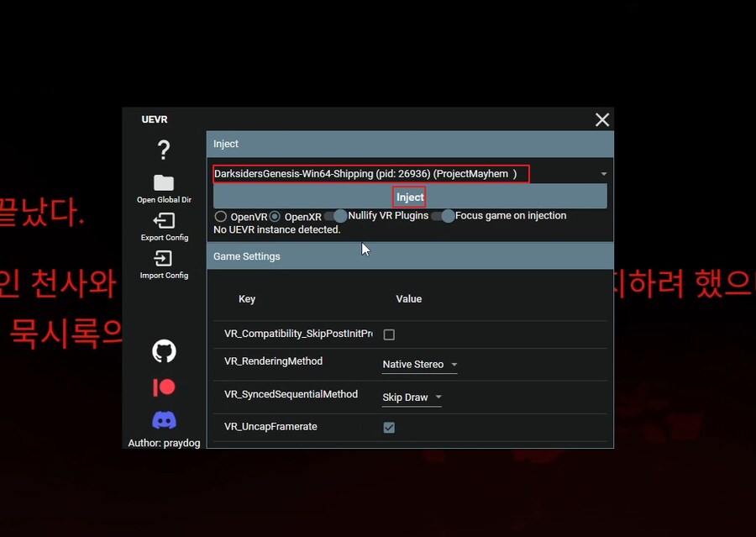Click the Key column header
Screen dimensions: 756x537
(x=247, y=299)
